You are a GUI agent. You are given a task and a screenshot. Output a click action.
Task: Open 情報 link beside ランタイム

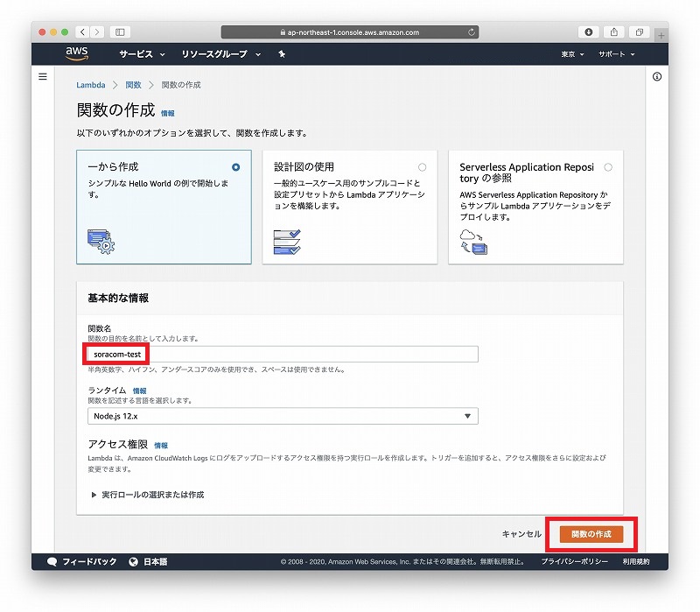(x=139, y=390)
